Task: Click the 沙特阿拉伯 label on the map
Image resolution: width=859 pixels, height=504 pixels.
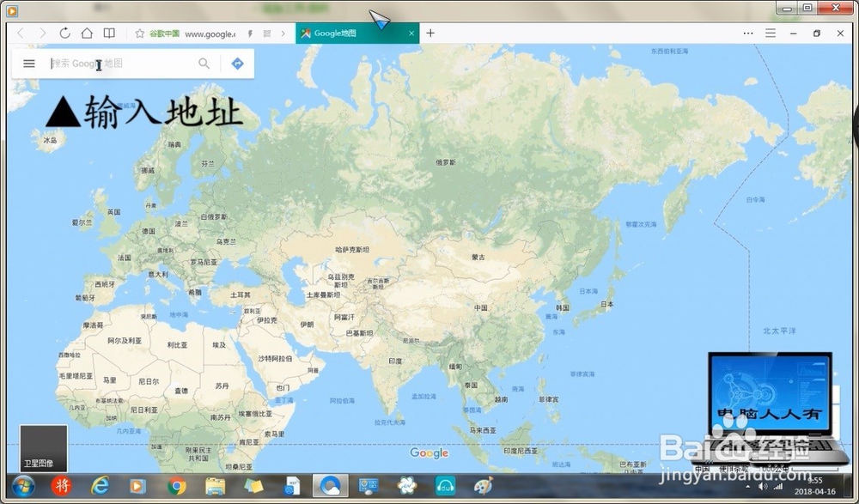Action: 275,359
